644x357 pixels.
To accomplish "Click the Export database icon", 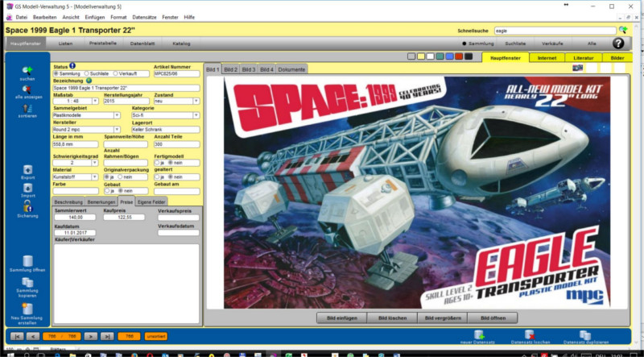I will pos(27,169).
